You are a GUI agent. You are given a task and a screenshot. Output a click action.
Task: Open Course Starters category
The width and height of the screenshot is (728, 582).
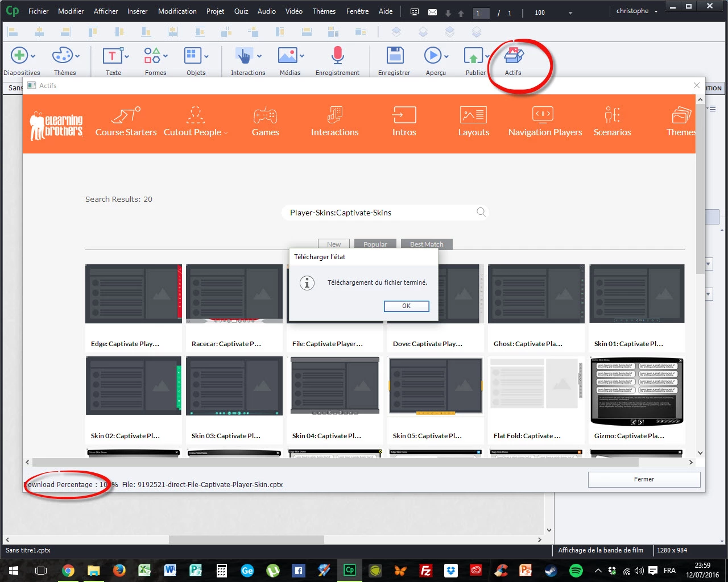pos(126,122)
